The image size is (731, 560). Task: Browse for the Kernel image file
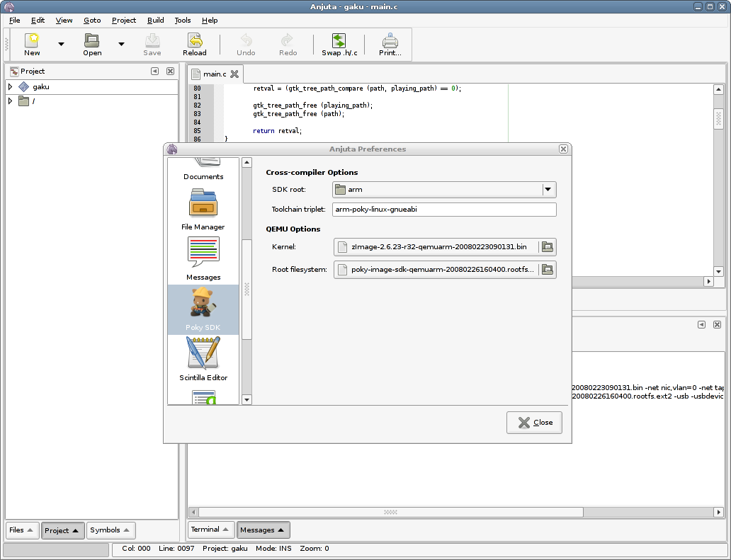[548, 246]
